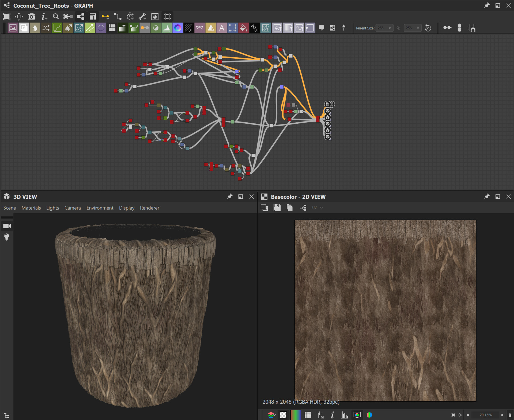Toggle the alpha checkerboard background in 2D view
The width and height of the screenshot is (514, 420).
[x=283, y=415]
